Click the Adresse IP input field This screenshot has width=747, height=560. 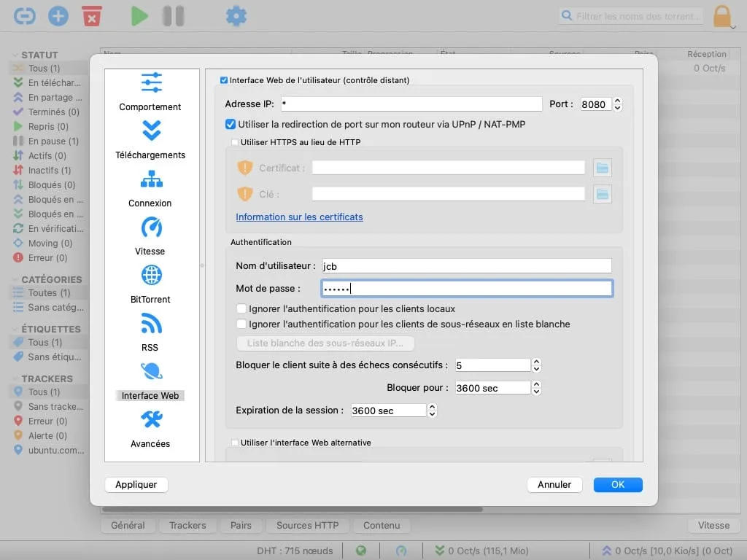click(x=411, y=104)
